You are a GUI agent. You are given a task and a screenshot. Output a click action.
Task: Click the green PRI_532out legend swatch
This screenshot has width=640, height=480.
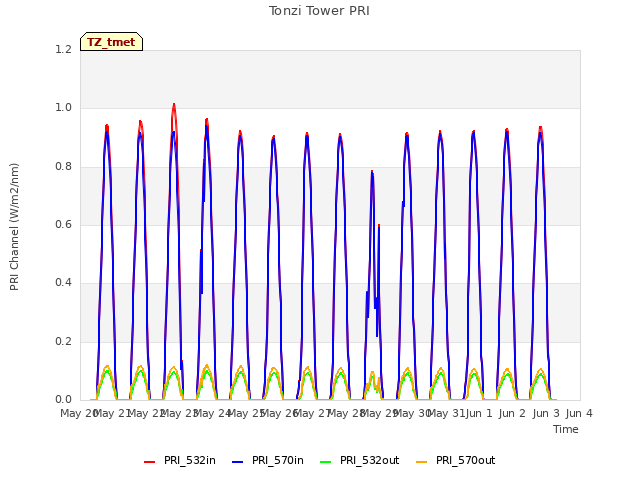coord(326,462)
